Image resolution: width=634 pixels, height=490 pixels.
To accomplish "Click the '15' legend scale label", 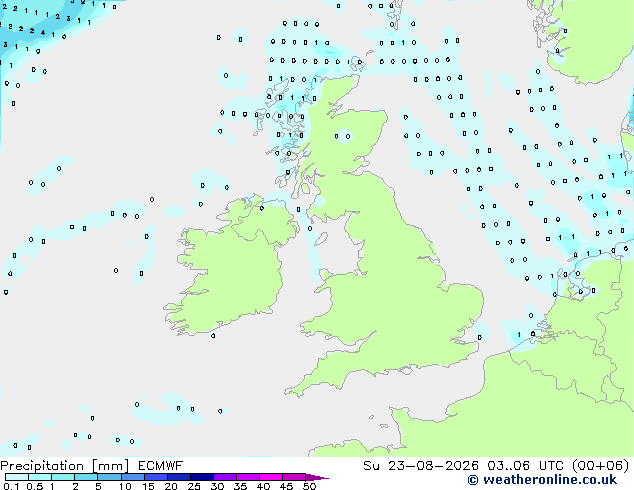I will pos(148,486).
